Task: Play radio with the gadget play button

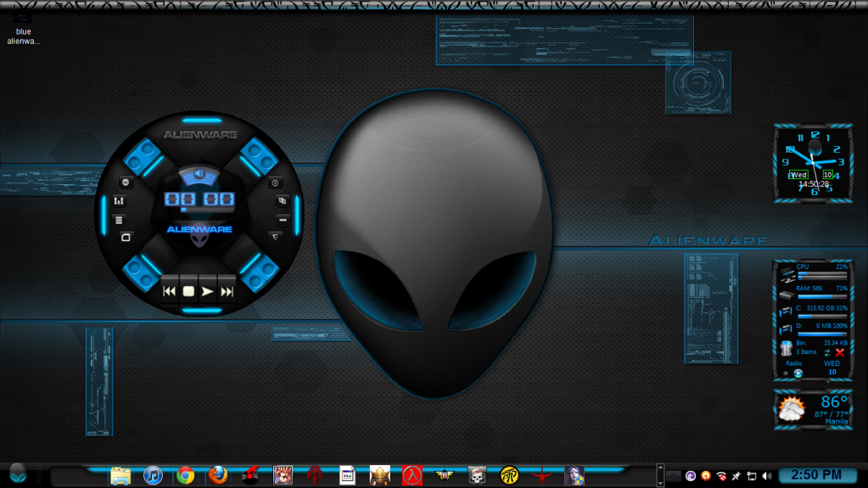Action: point(798,373)
